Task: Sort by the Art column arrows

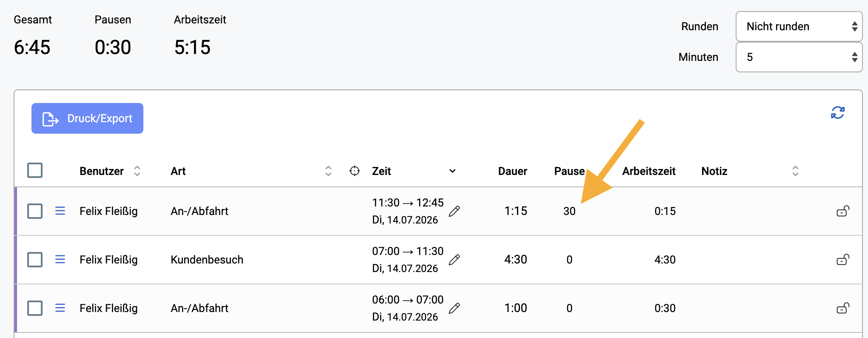Action: point(328,171)
